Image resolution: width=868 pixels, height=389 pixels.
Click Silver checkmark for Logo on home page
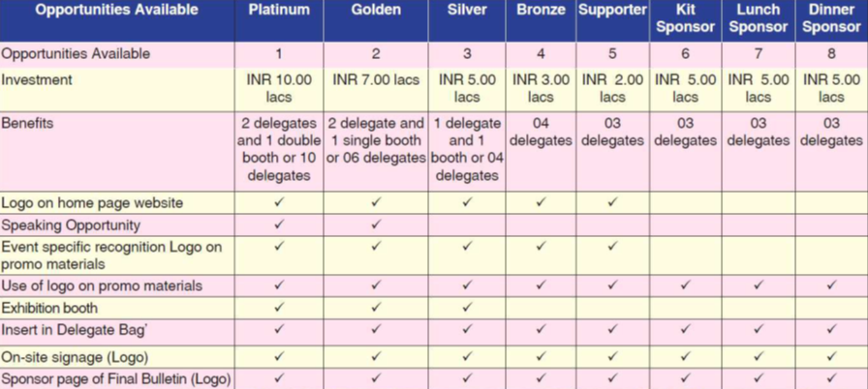click(467, 203)
